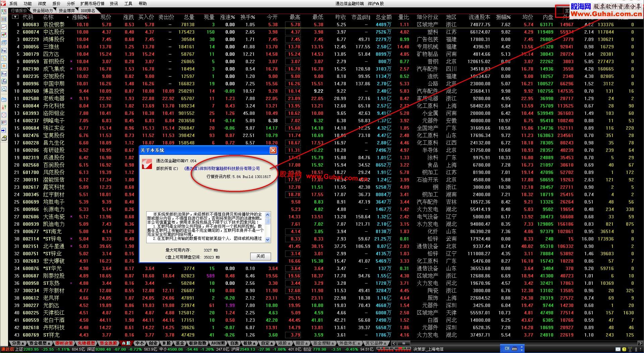Click the horizontal scrollbar thumb beside 其它品种
The image size is (644, 353).
(404, 343)
